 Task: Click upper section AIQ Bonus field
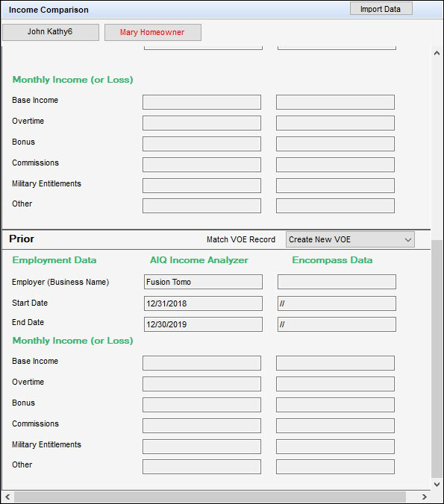[201, 144]
